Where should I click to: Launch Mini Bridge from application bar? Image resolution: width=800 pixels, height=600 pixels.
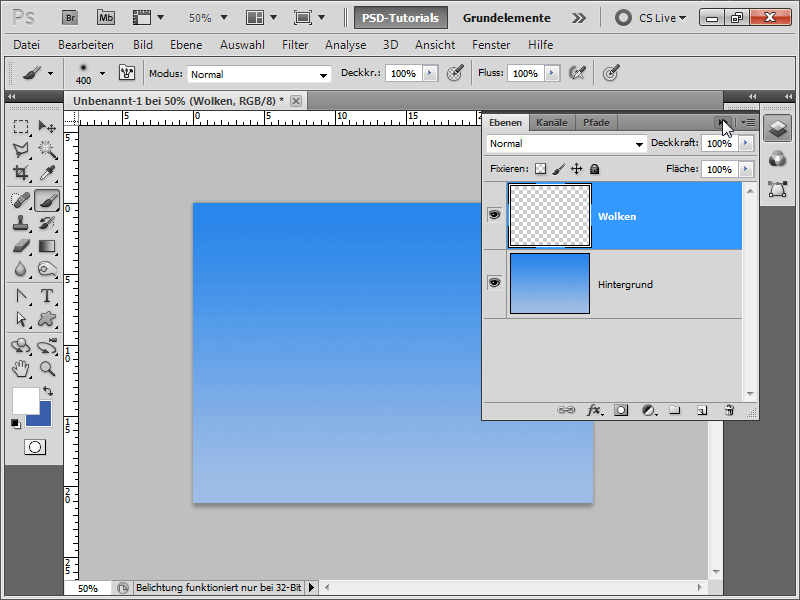point(106,18)
